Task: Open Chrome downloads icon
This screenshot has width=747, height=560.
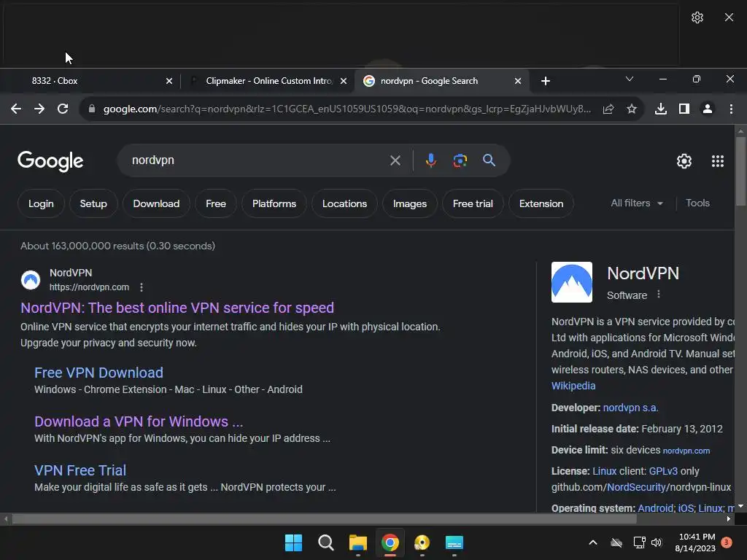Action: [661, 109]
